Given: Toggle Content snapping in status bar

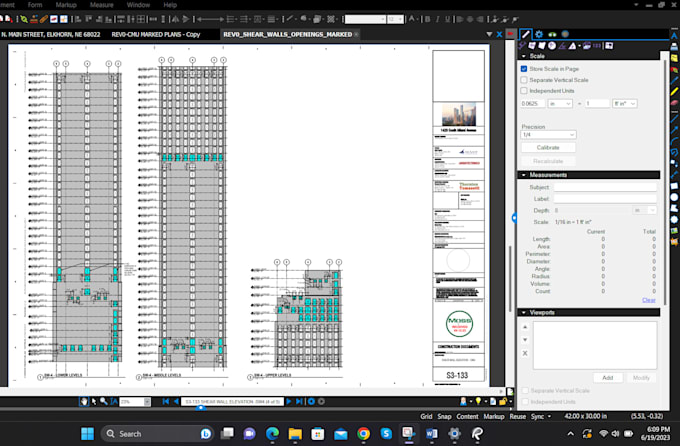Looking at the screenshot, I should click(x=467, y=416).
